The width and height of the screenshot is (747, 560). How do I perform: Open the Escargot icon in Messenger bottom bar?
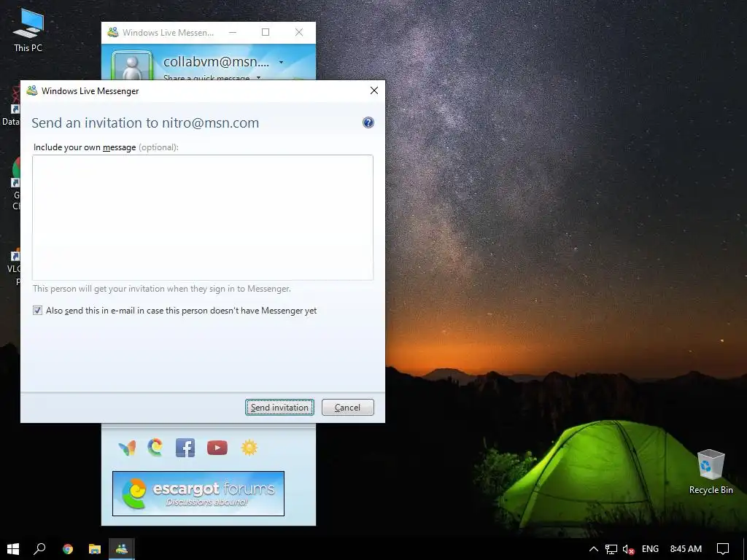[155, 448]
